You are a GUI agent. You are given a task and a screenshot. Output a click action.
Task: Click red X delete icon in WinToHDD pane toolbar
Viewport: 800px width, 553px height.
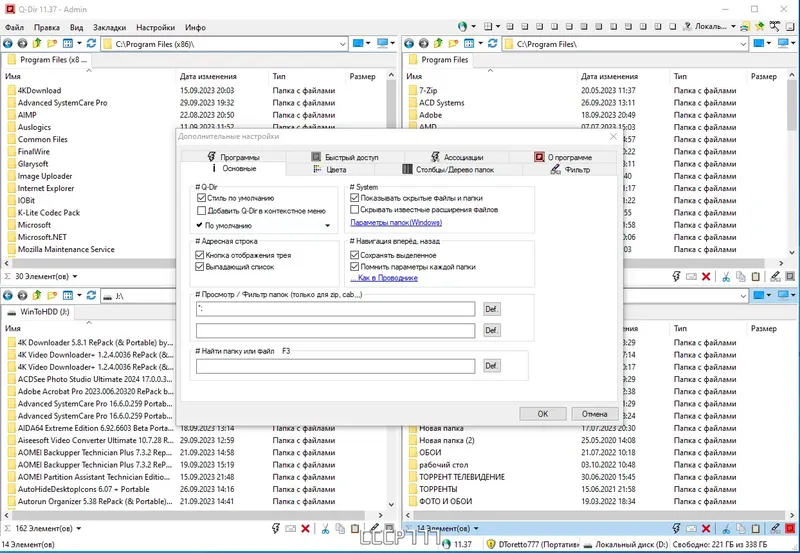pos(305,529)
